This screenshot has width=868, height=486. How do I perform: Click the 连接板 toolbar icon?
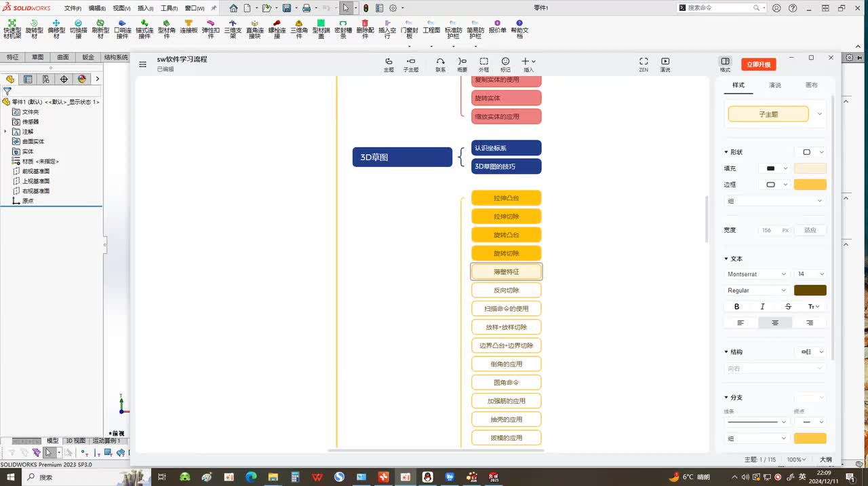(189, 26)
